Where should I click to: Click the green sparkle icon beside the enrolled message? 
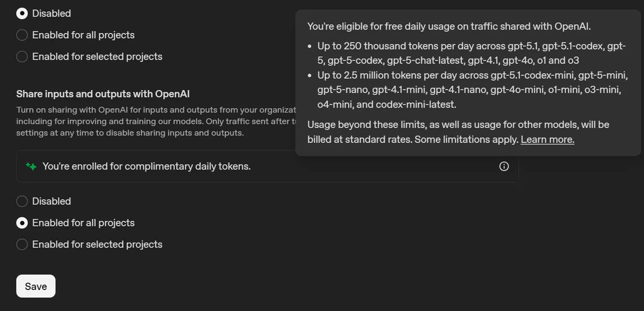31,167
